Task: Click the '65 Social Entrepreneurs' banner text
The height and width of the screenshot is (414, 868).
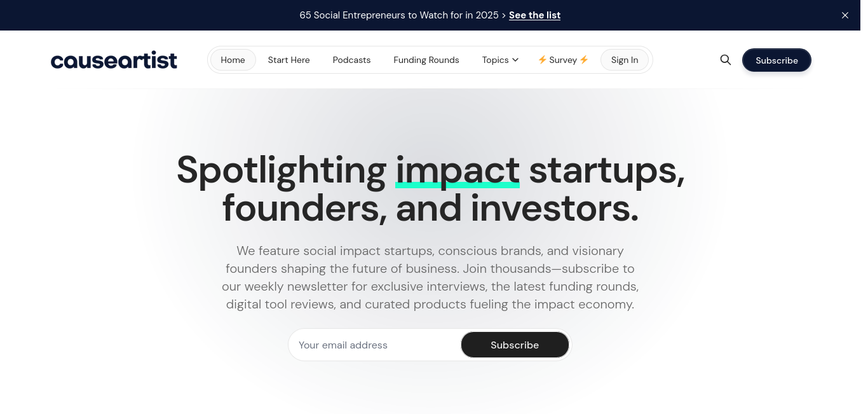Action: (x=399, y=15)
